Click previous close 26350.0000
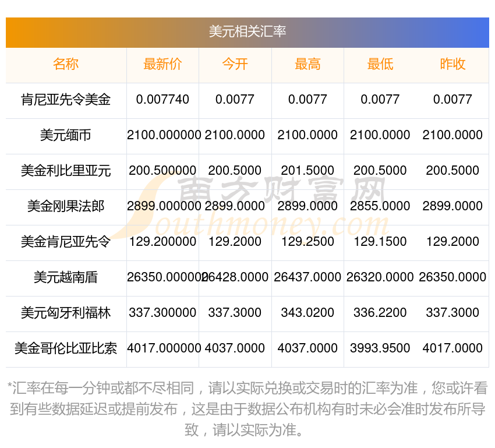This screenshot has height=448, width=495. 452,277
